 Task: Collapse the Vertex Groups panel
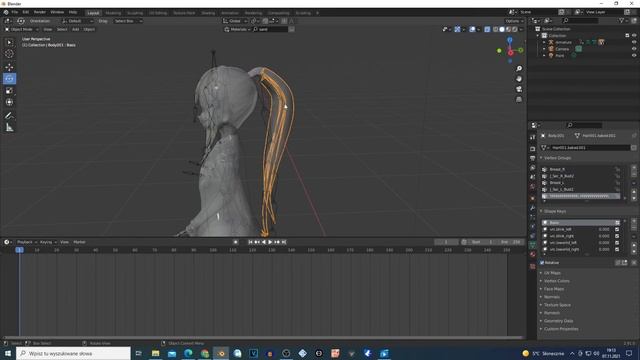557,158
